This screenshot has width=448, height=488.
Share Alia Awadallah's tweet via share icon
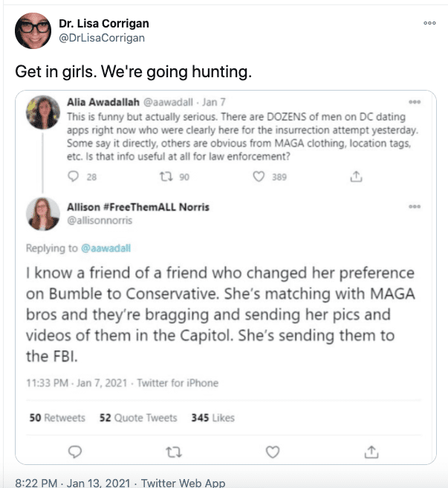[x=357, y=177]
